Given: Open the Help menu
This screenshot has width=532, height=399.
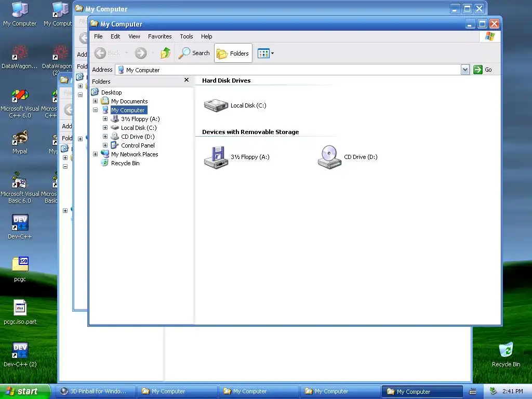Looking at the screenshot, I should click(206, 36).
